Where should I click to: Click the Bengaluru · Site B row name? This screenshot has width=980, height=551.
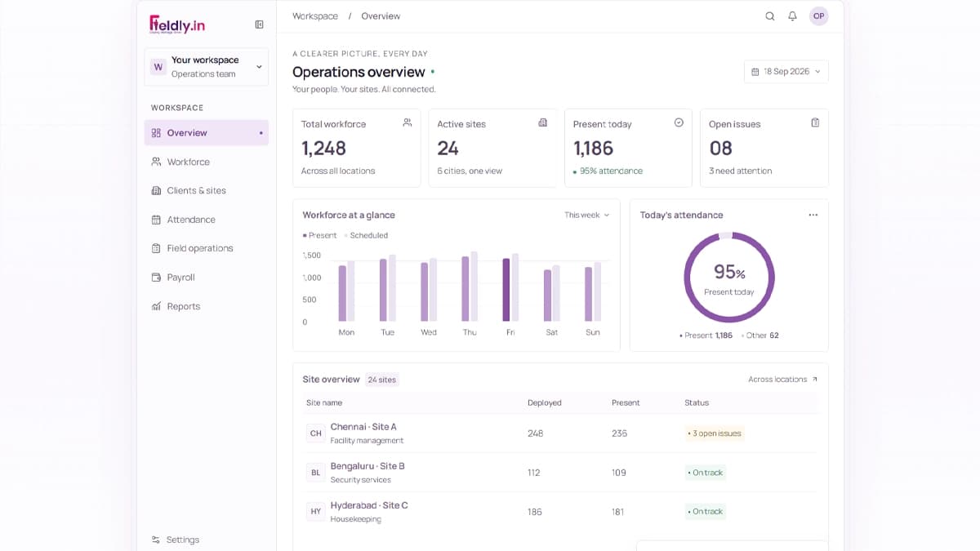pyautogui.click(x=367, y=466)
